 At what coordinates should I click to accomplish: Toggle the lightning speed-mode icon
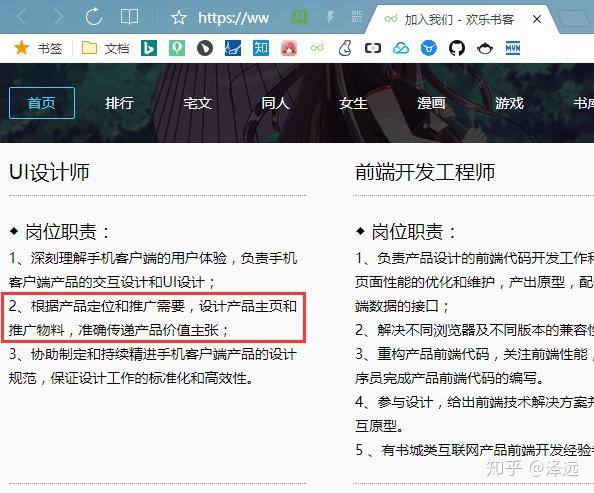point(330,17)
